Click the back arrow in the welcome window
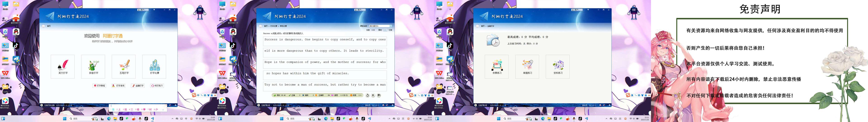 pyautogui.click(x=43, y=26)
